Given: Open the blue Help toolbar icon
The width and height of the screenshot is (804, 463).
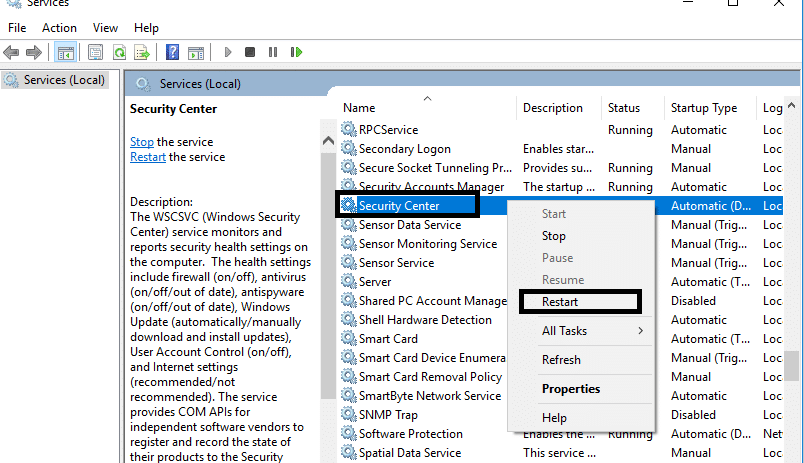Looking at the screenshot, I should (x=172, y=52).
